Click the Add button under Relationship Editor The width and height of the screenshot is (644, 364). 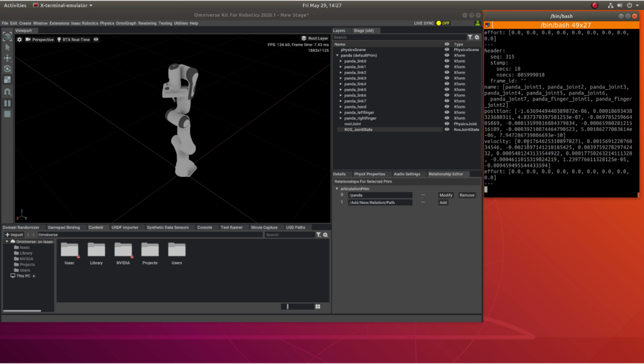coord(443,203)
